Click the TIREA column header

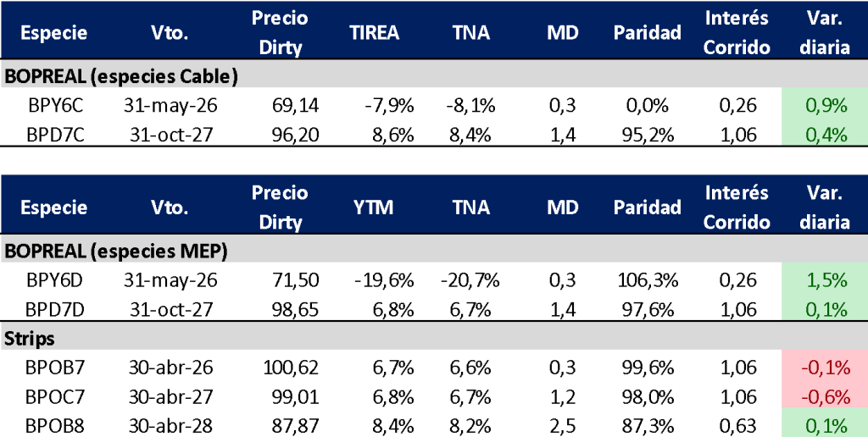pyautogui.click(x=374, y=32)
